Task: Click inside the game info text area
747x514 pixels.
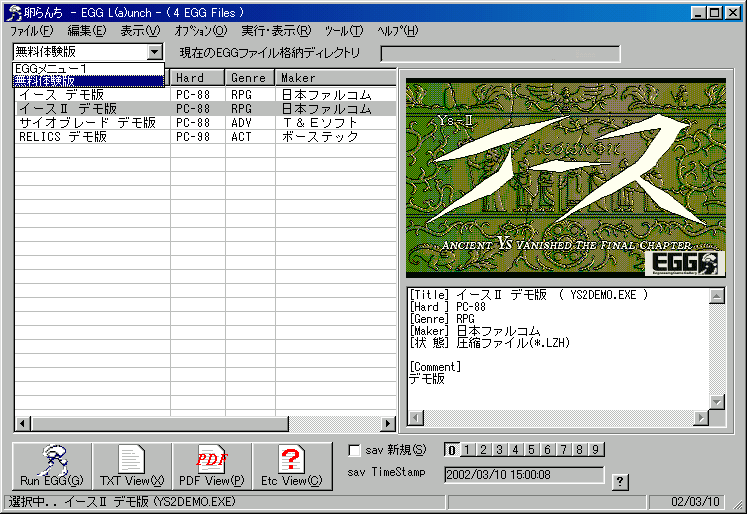Action: coord(557,349)
